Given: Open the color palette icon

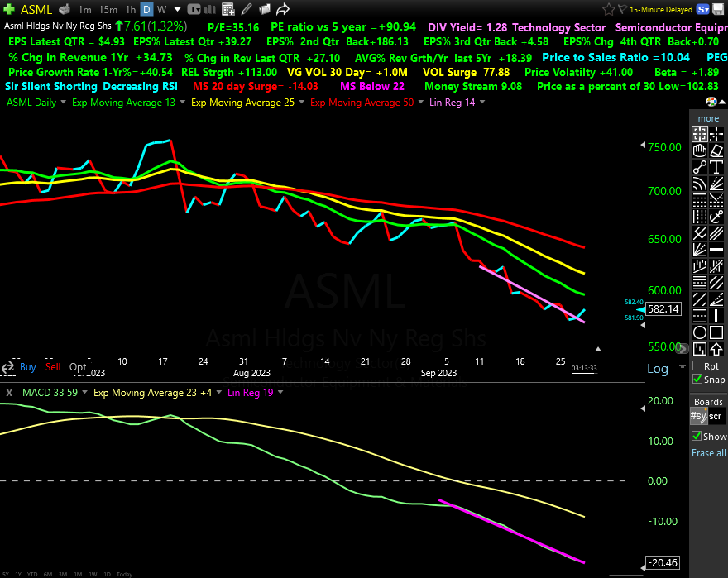Looking at the screenshot, I should [x=711, y=102].
